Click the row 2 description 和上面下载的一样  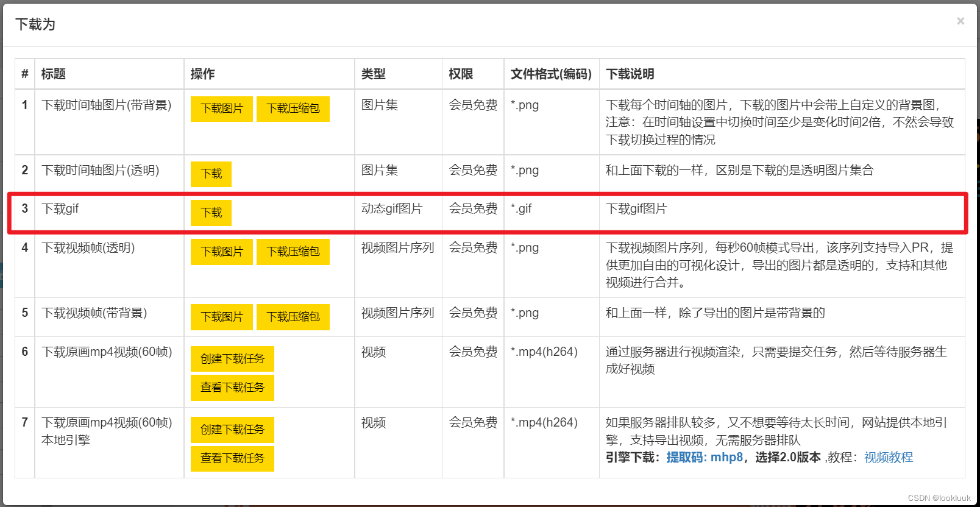739,170
